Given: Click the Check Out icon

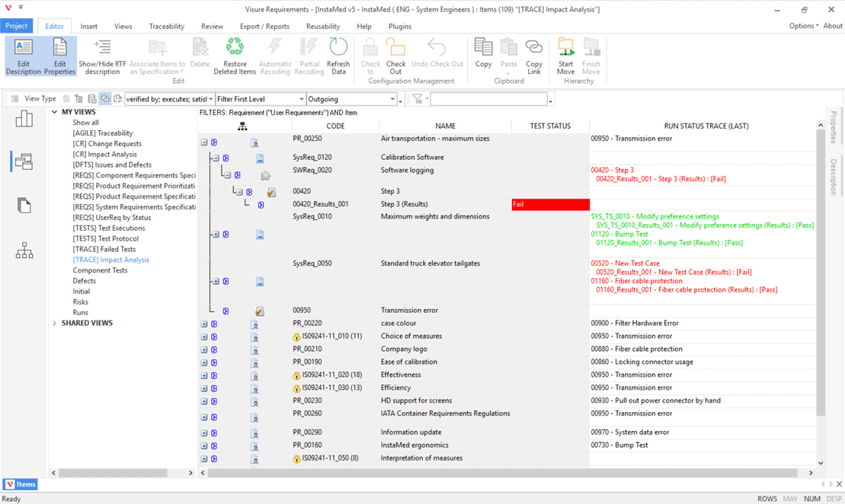Looking at the screenshot, I should tap(395, 47).
